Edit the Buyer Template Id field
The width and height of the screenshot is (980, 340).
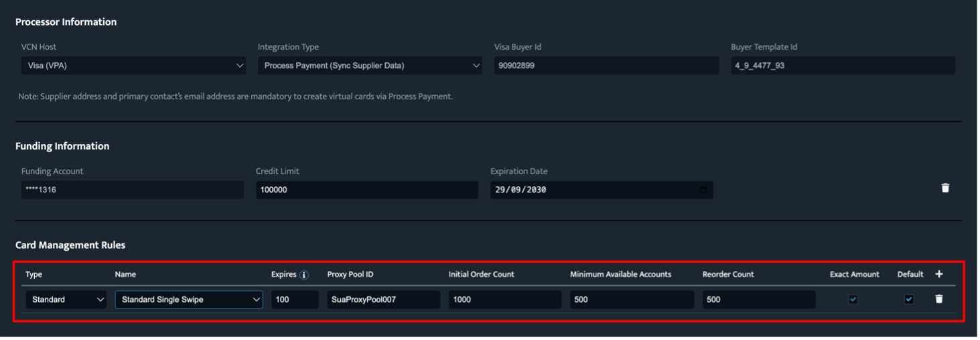click(x=843, y=66)
